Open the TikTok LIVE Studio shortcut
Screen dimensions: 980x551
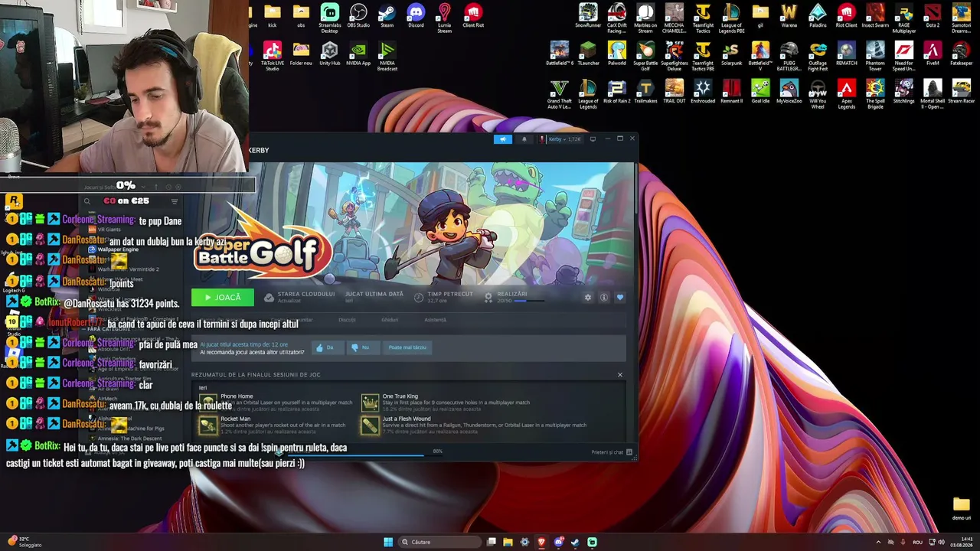[x=273, y=56]
